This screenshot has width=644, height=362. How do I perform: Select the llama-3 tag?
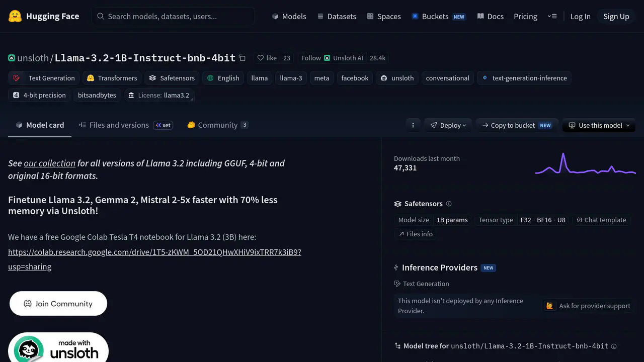[x=291, y=78]
